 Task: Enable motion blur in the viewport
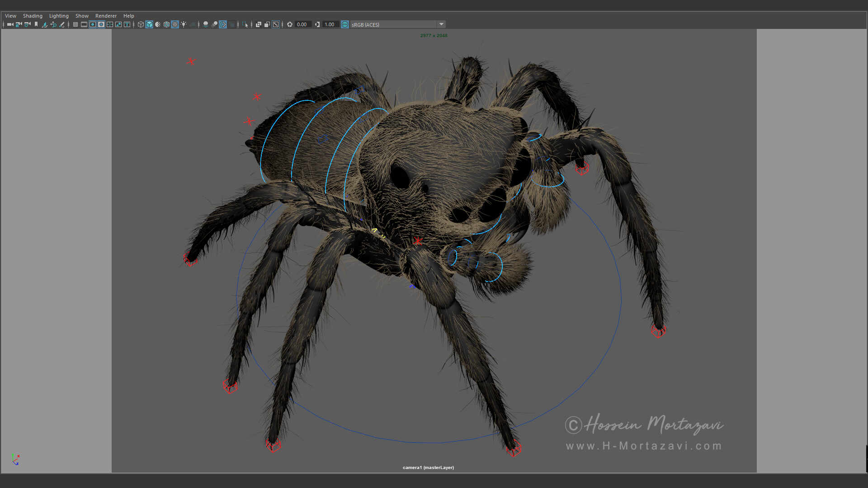click(214, 24)
